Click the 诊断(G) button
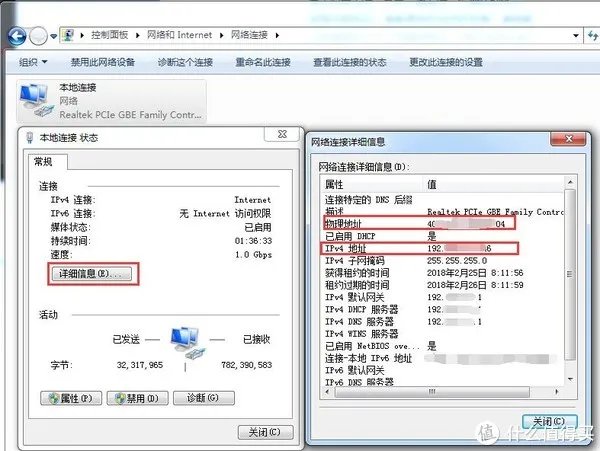 click(x=204, y=398)
